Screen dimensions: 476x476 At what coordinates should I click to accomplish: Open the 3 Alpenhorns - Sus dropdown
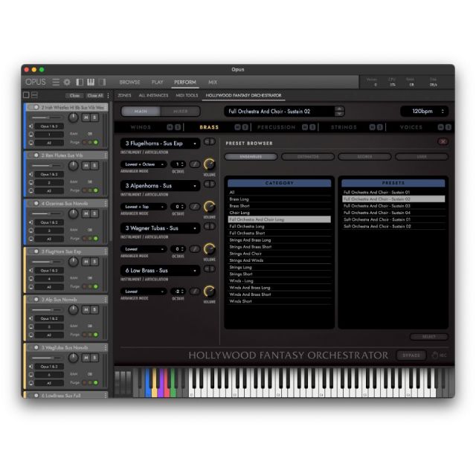coord(161,186)
